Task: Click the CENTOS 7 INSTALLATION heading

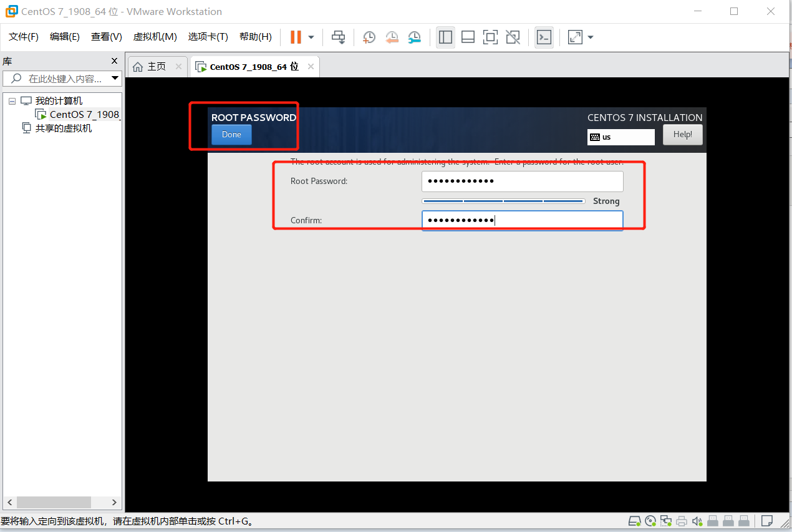Action: 645,117
